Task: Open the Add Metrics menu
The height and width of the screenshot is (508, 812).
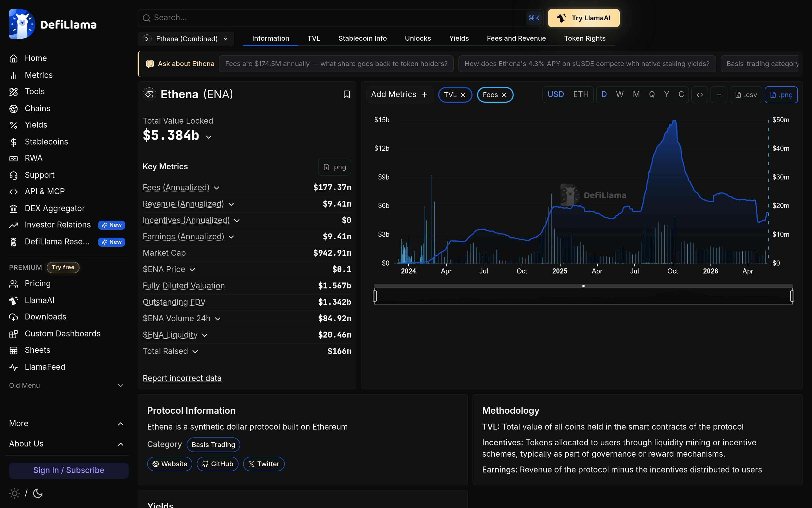Action: [399, 95]
